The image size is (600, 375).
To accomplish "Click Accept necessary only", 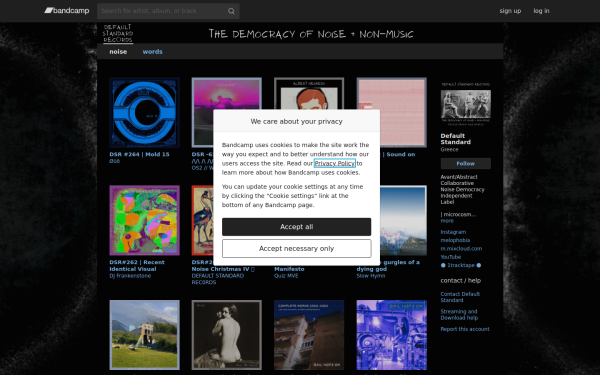I will (297, 249).
